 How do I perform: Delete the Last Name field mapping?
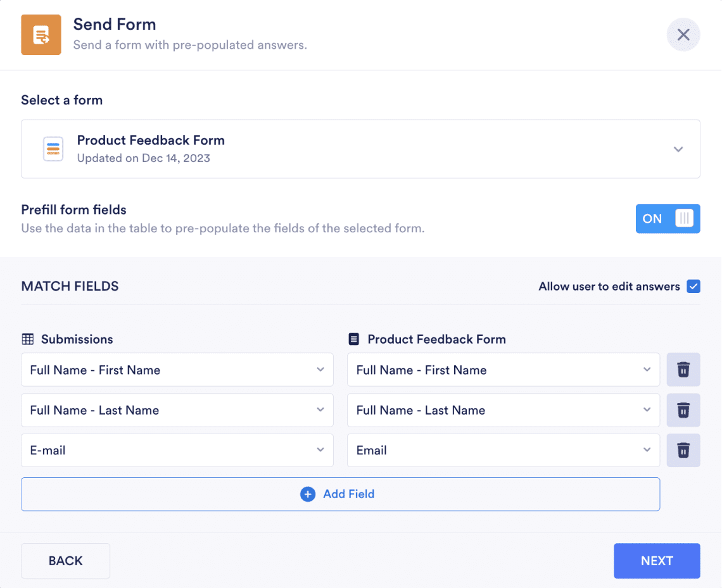click(683, 410)
